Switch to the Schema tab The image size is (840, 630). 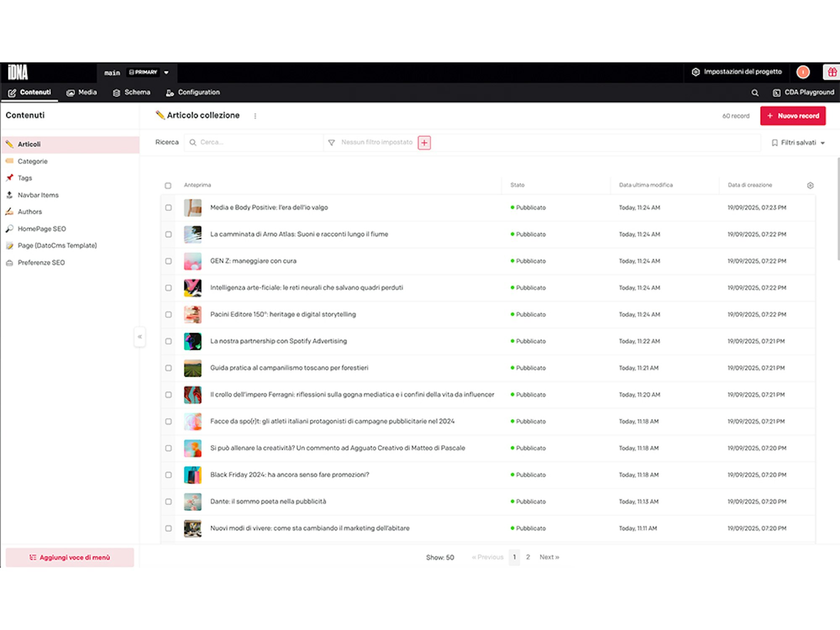tap(131, 92)
